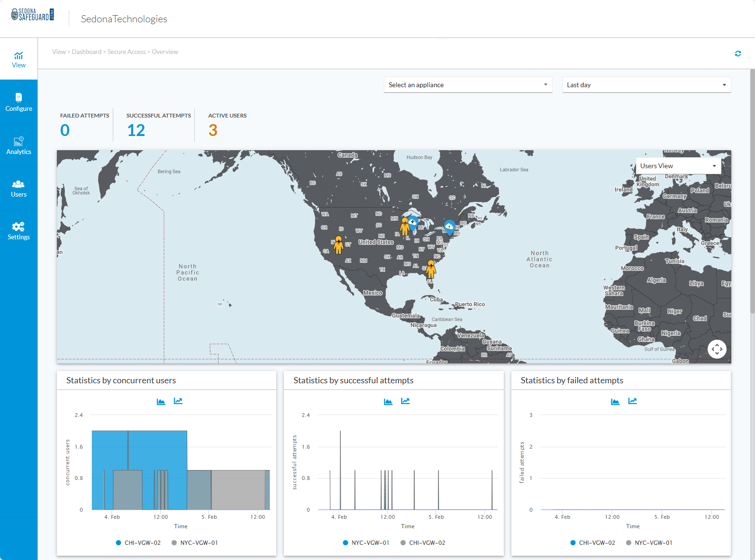Switch successful attempts chart to area view
This screenshot has height=560, width=755.
pyautogui.click(x=388, y=401)
